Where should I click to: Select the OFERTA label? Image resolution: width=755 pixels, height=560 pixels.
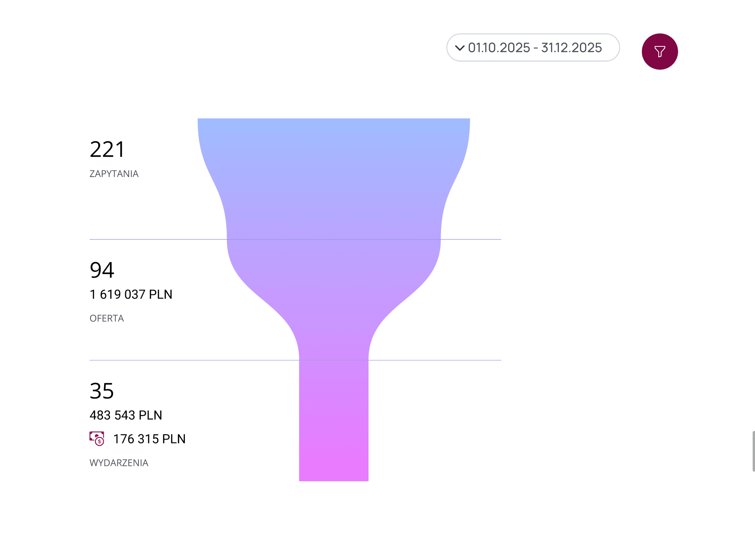(x=107, y=318)
